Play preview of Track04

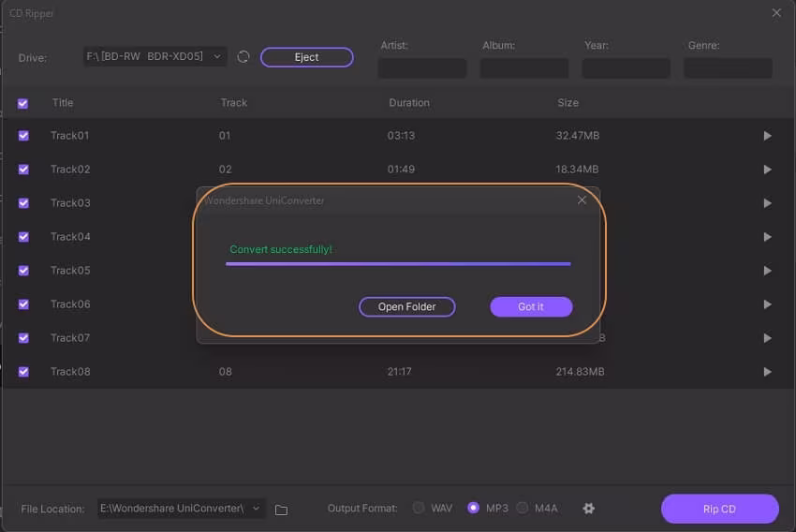(768, 237)
